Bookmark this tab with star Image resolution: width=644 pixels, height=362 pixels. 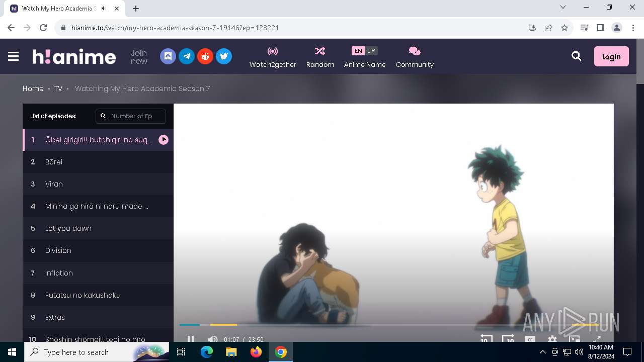click(x=565, y=28)
